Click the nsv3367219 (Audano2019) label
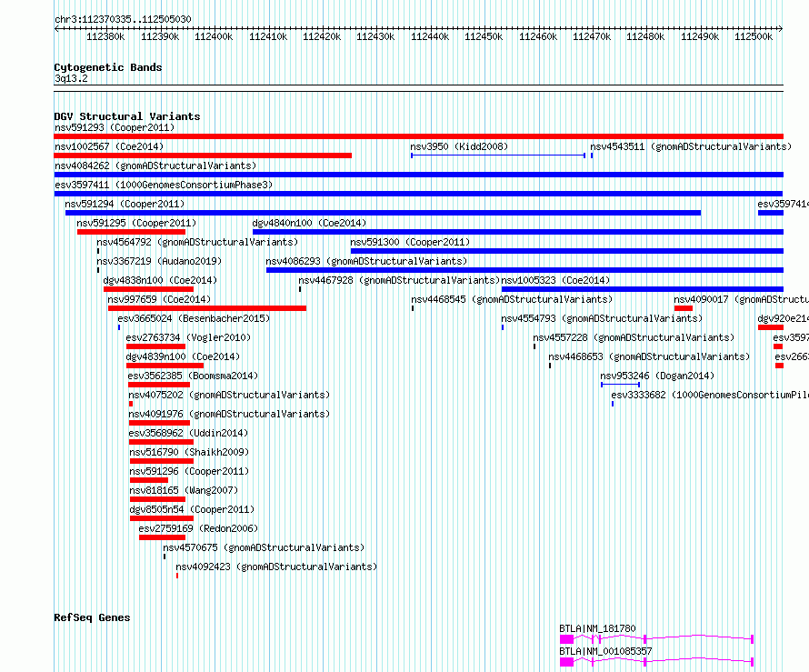 [159, 261]
